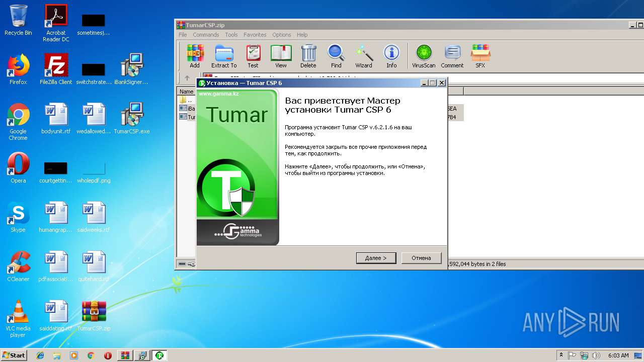Select CCleaner desktop shortcut
The height and width of the screenshot is (362, 644).
click(x=18, y=266)
